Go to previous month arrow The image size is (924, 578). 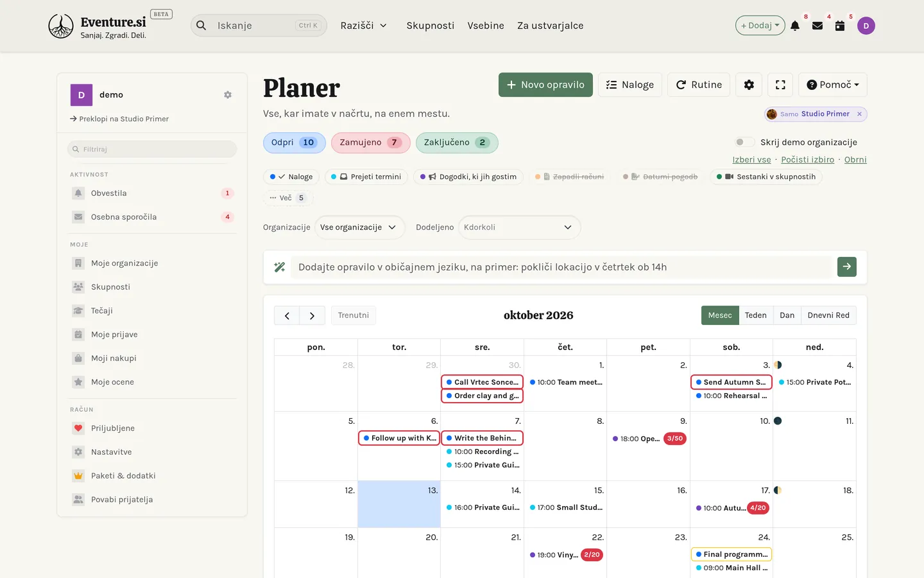[287, 315]
